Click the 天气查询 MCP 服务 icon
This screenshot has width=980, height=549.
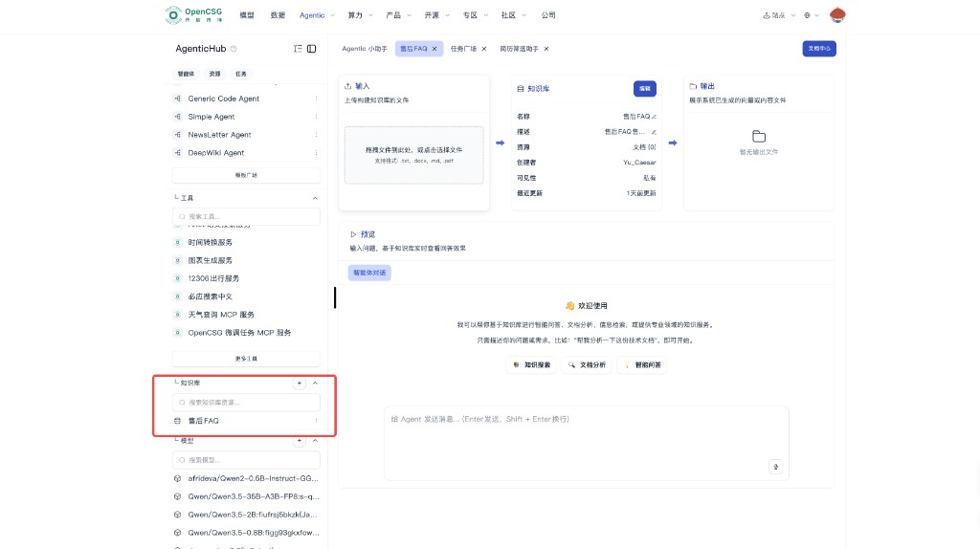177,315
